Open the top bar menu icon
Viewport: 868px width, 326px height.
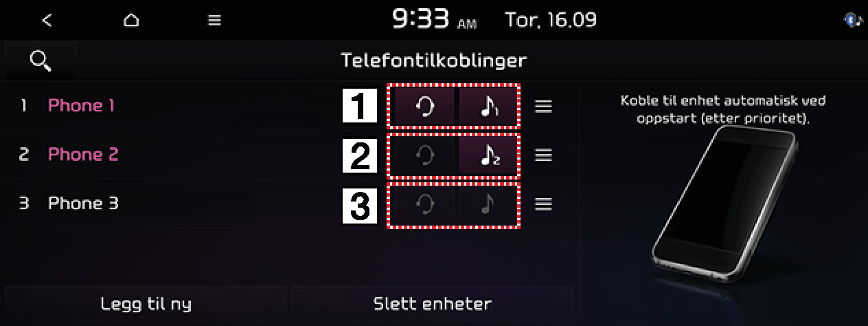pyautogui.click(x=214, y=21)
